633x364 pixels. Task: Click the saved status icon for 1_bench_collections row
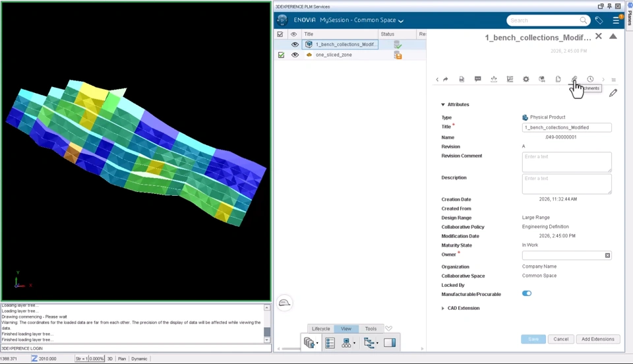tap(398, 44)
